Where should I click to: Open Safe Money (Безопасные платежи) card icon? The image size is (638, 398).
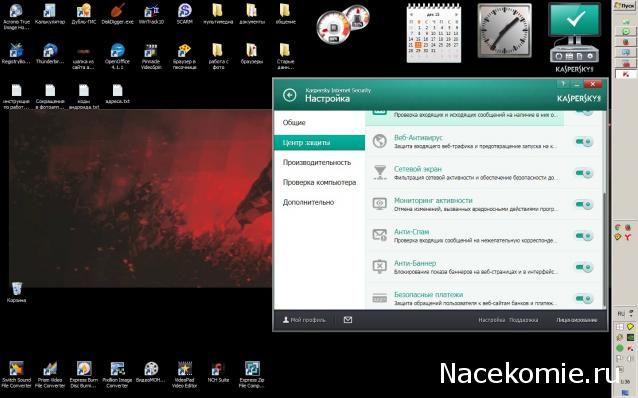coord(380,298)
